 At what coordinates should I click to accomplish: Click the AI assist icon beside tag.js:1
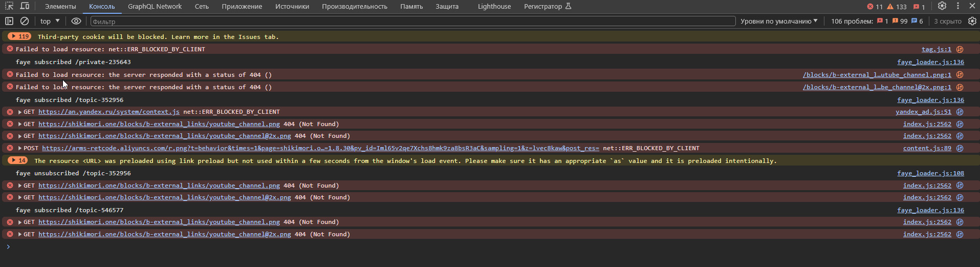[960, 49]
